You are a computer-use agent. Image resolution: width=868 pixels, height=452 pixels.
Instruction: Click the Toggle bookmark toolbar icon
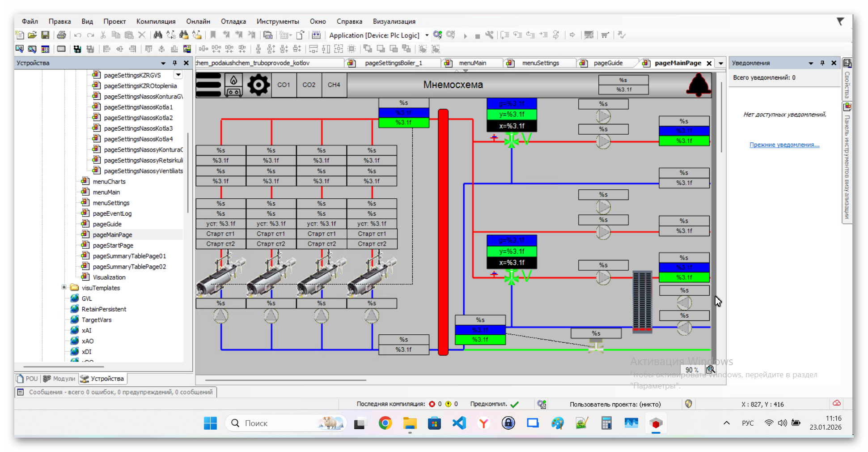click(213, 35)
